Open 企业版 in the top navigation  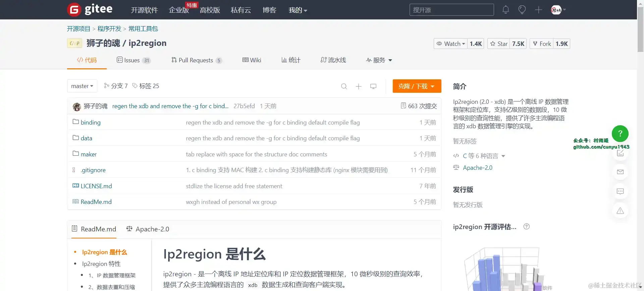[179, 10]
